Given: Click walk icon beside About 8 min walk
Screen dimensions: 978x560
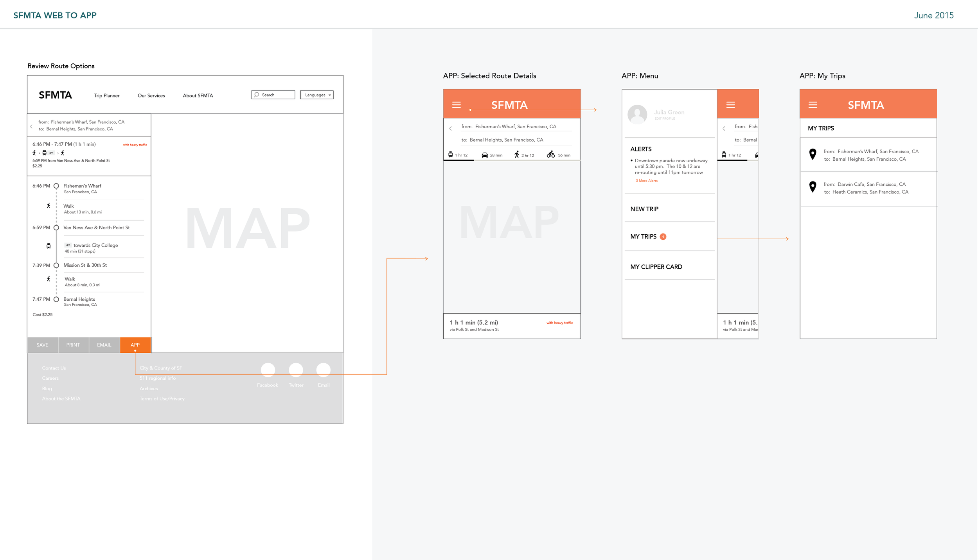Looking at the screenshot, I should click(49, 279).
